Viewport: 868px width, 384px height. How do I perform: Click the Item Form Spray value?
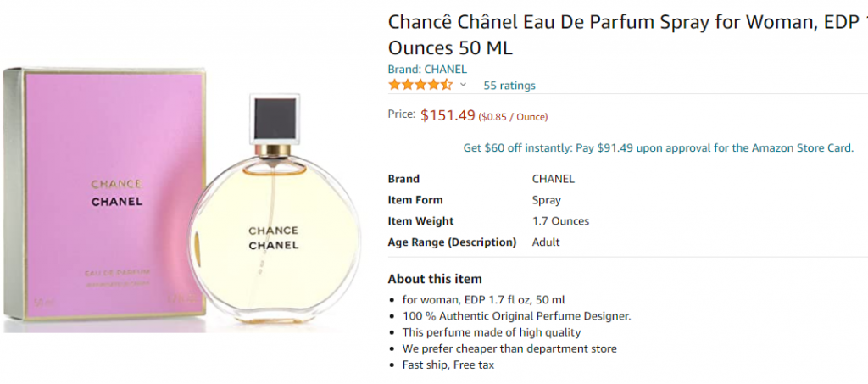point(547,200)
